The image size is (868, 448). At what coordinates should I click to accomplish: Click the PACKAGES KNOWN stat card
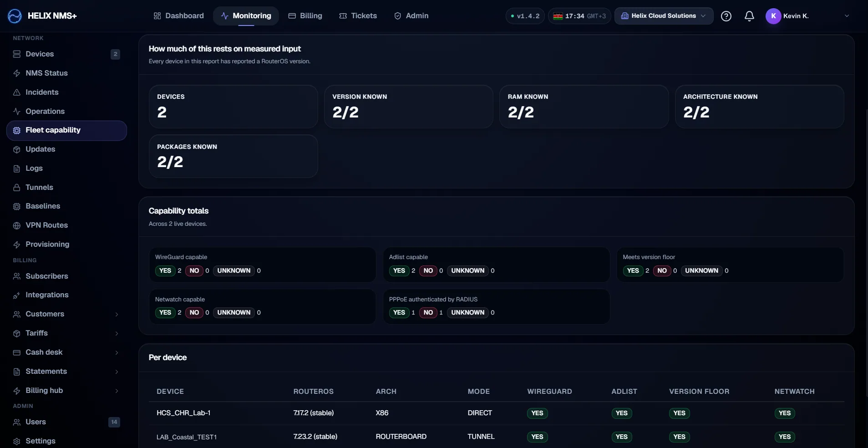point(233,156)
